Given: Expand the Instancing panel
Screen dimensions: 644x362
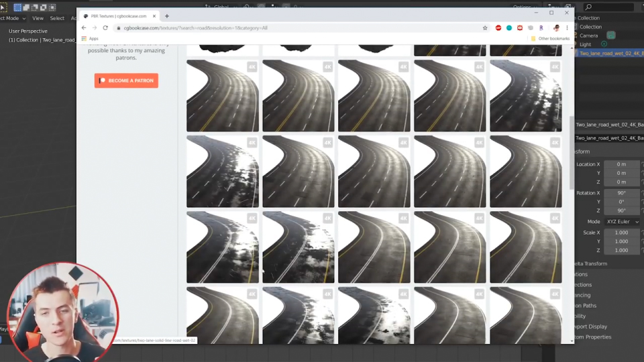Looking at the screenshot, I should [583, 295].
